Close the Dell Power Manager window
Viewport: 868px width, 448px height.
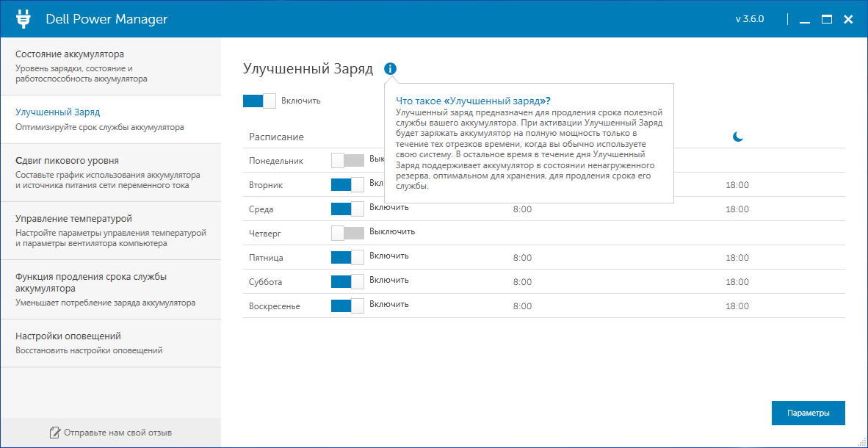(x=848, y=20)
